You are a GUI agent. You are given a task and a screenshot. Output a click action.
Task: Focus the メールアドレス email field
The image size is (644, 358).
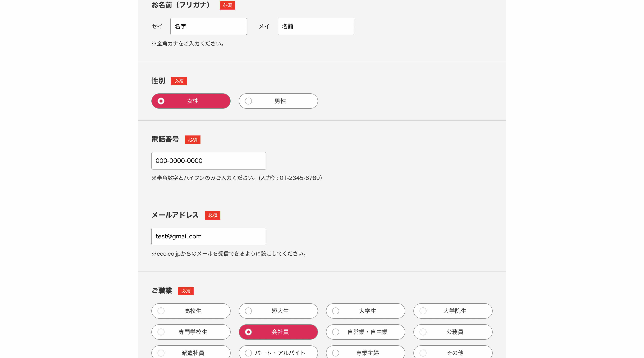tap(209, 236)
